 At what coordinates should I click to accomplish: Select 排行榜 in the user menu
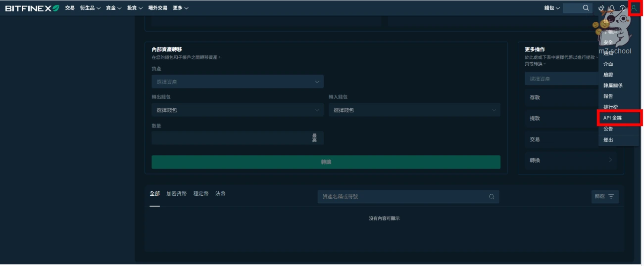point(611,107)
